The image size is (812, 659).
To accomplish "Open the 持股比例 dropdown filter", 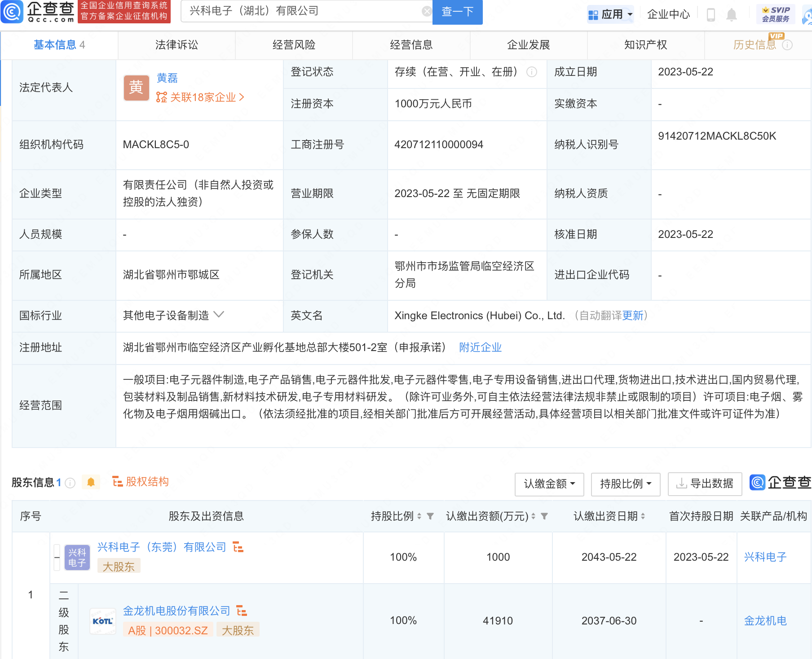I will pyautogui.click(x=626, y=484).
